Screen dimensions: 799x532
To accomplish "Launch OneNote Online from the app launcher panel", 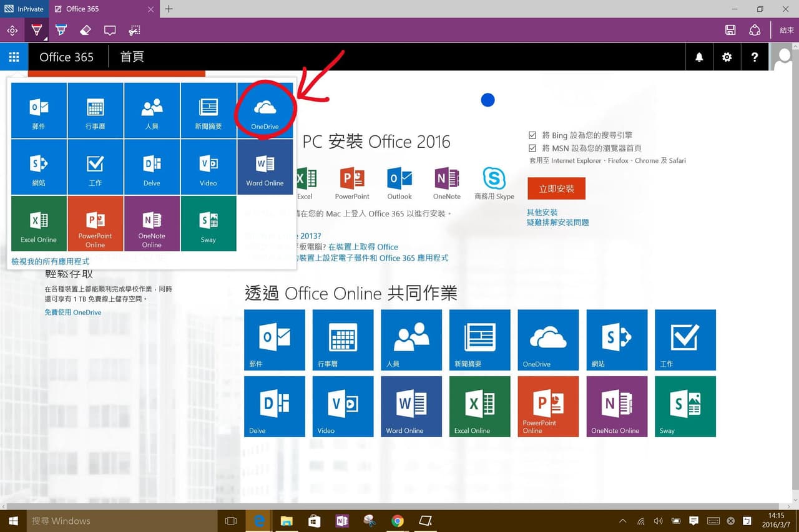I will click(152, 223).
